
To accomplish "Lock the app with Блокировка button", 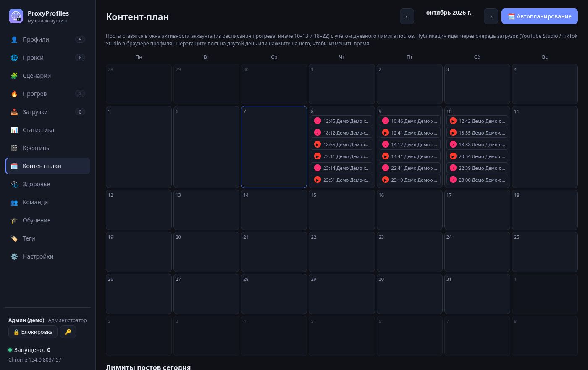I will [33, 332].
